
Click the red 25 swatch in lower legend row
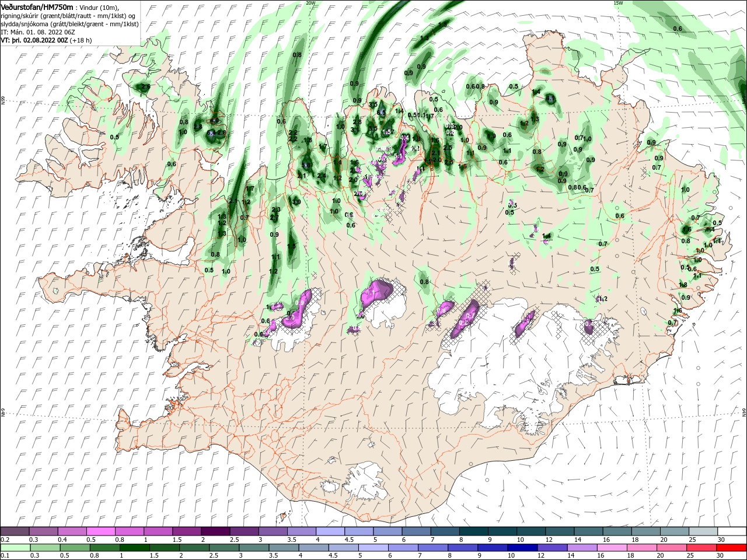(703, 548)
